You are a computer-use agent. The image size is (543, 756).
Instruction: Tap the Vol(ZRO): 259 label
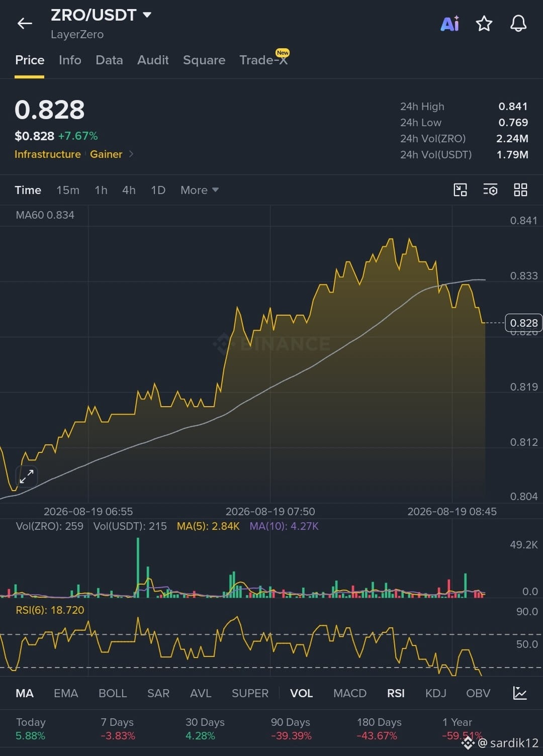(x=50, y=526)
